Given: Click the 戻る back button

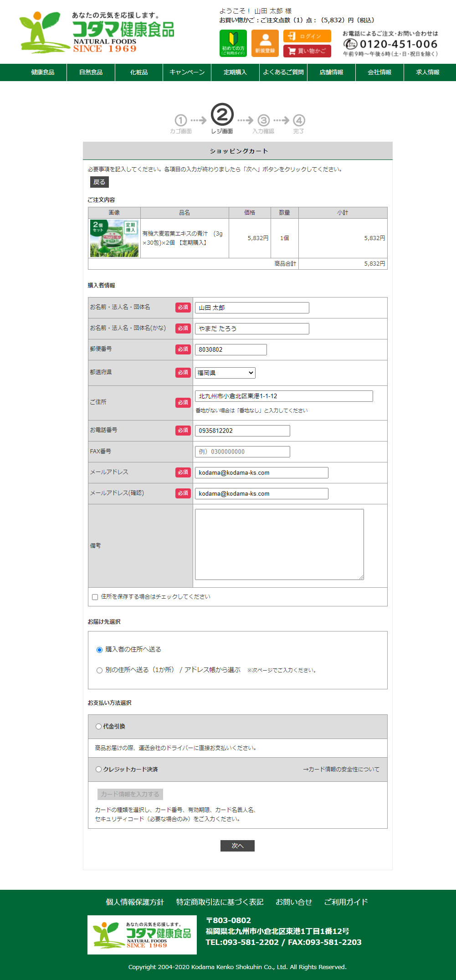Looking at the screenshot, I should pyautogui.click(x=99, y=182).
